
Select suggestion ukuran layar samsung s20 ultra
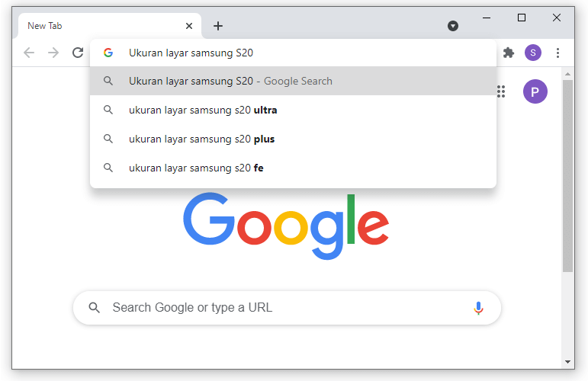coord(294,110)
